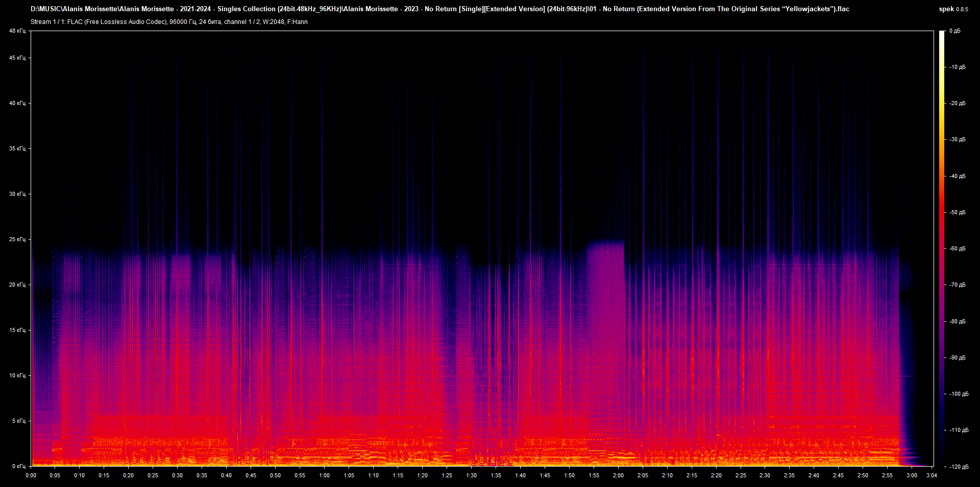Click the bright ultrasonic block near 1:55
The width and height of the screenshot is (980, 487).
[x=605, y=250]
